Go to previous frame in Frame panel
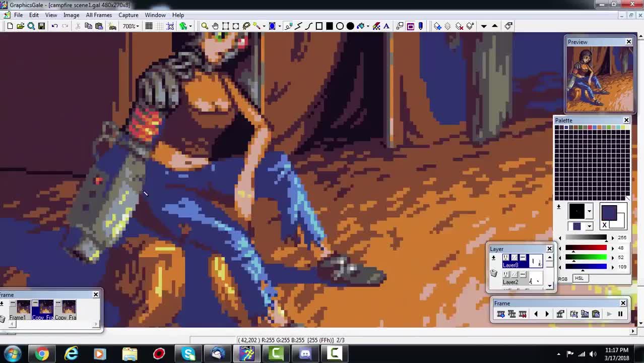The width and height of the screenshot is (644, 363). (536, 314)
